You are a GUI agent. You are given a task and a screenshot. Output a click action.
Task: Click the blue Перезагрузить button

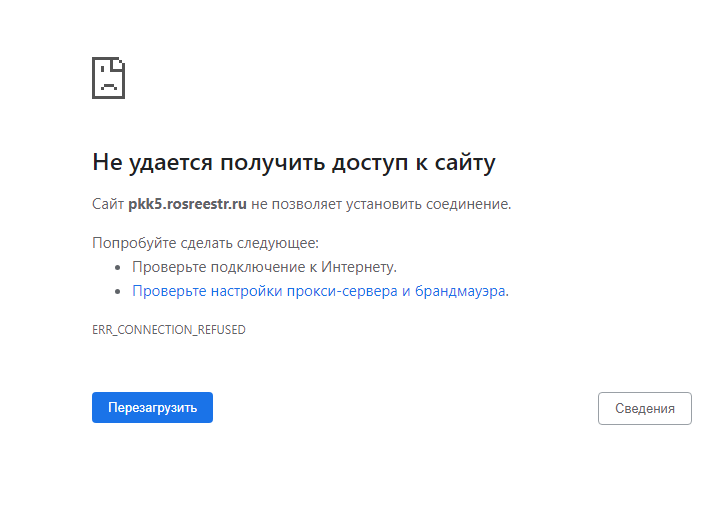pyautogui.click(x=152, y=407)
